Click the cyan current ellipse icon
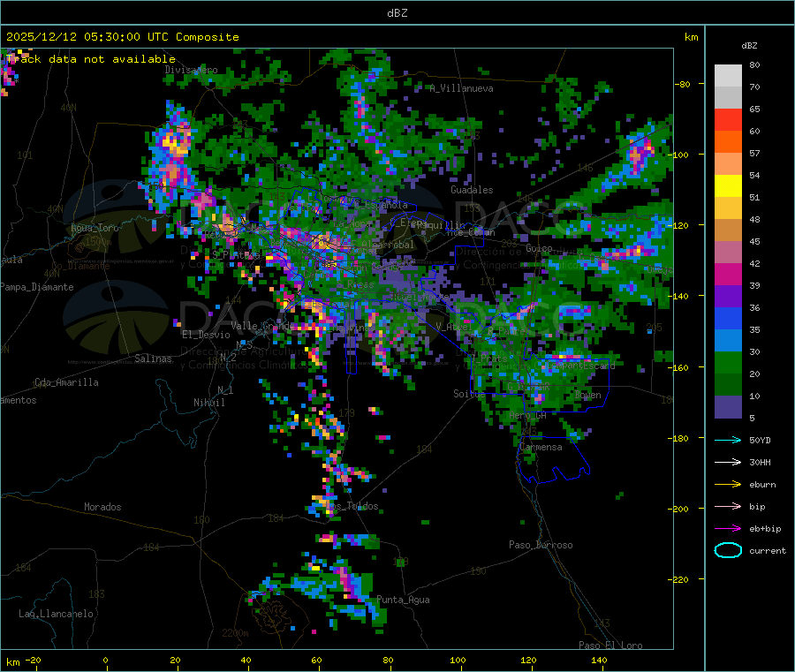Viewport: 795px width, 672px height. [728, 550]
